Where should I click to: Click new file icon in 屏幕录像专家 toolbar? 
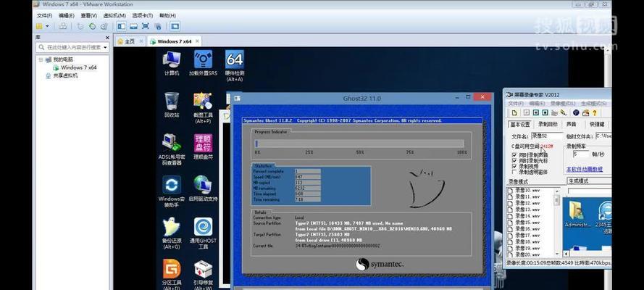click(514, 112)
